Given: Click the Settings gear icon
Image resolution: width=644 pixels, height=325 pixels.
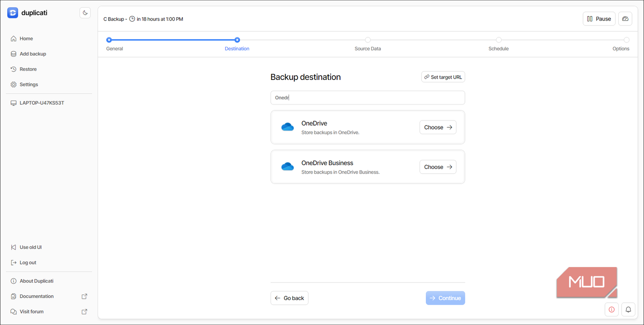Looking at the screenshot, I should (x=14, y=85).
